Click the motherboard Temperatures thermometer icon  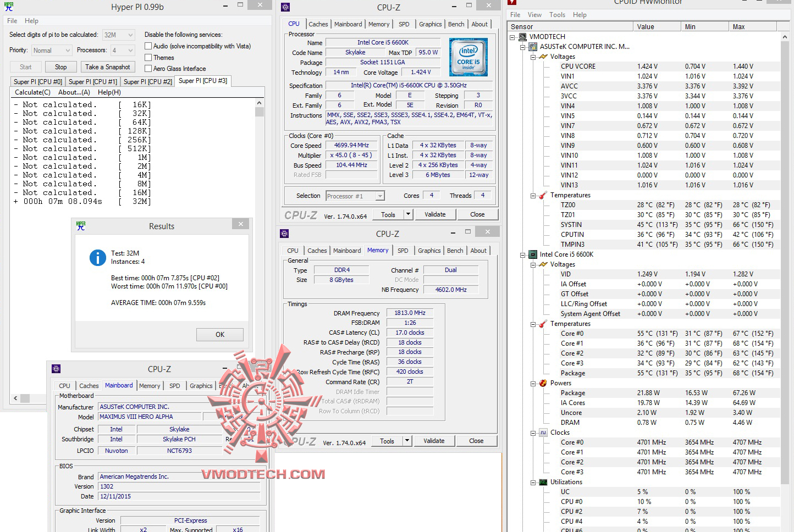click(543, 195)
